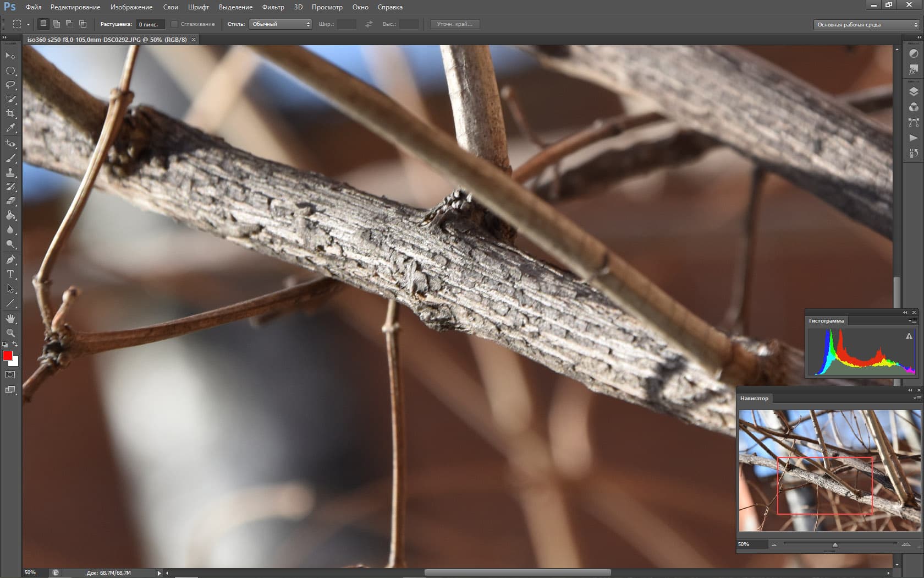Select the DSC0292.JPG document tab
This screenshot has height=578, width=924.
coord(107,40)
